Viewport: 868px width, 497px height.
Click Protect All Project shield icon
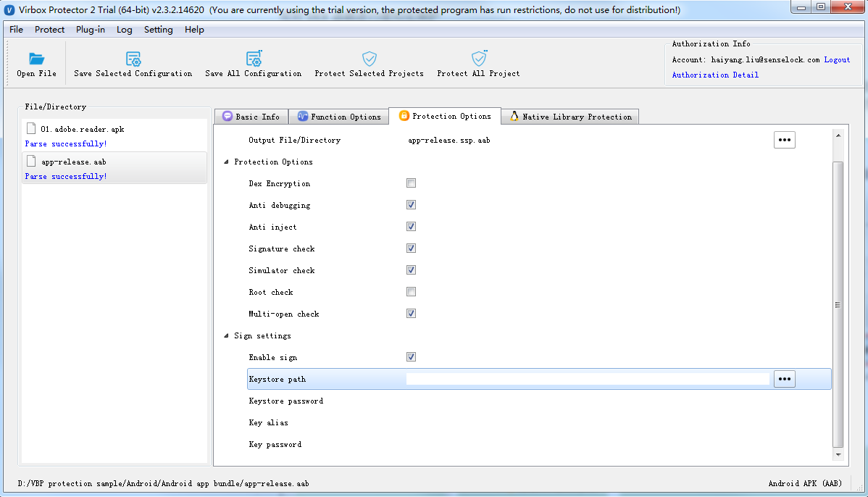[x=479, y=58]
